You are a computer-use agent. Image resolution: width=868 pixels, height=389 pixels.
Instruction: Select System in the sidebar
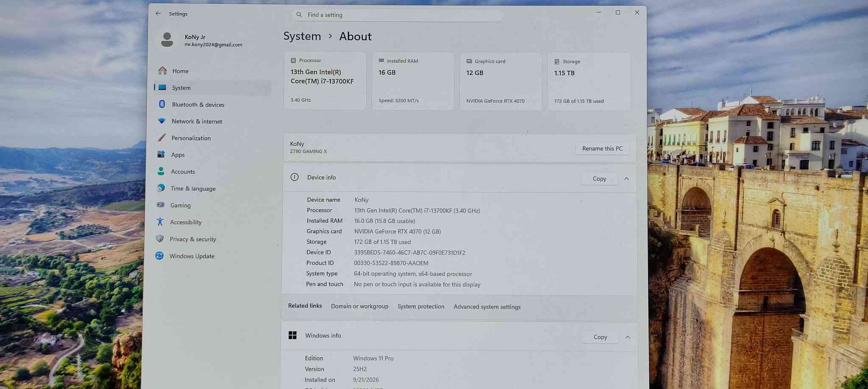(213, 88)
